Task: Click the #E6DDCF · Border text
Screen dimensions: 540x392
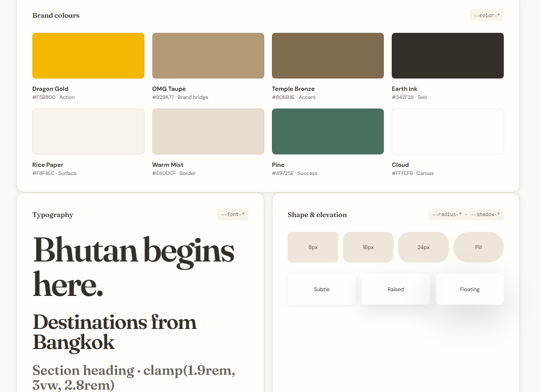Action: pyautogui.click(x=173, y=173)
